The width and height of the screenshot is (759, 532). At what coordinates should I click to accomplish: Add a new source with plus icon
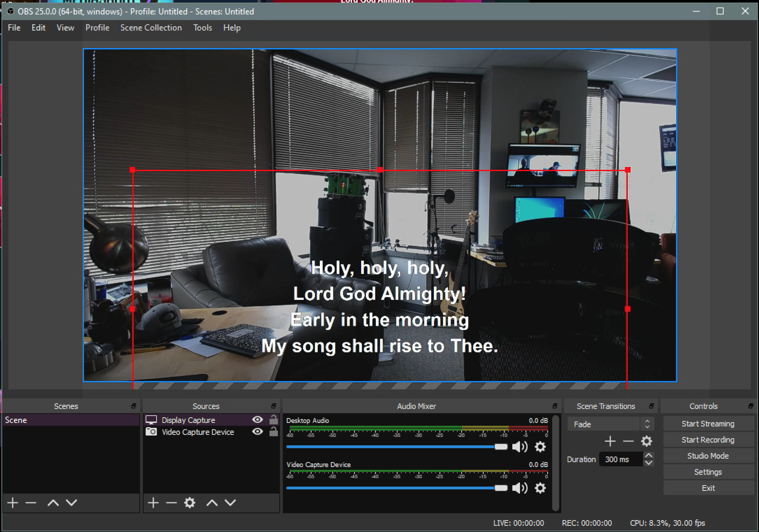click(153, 503)
